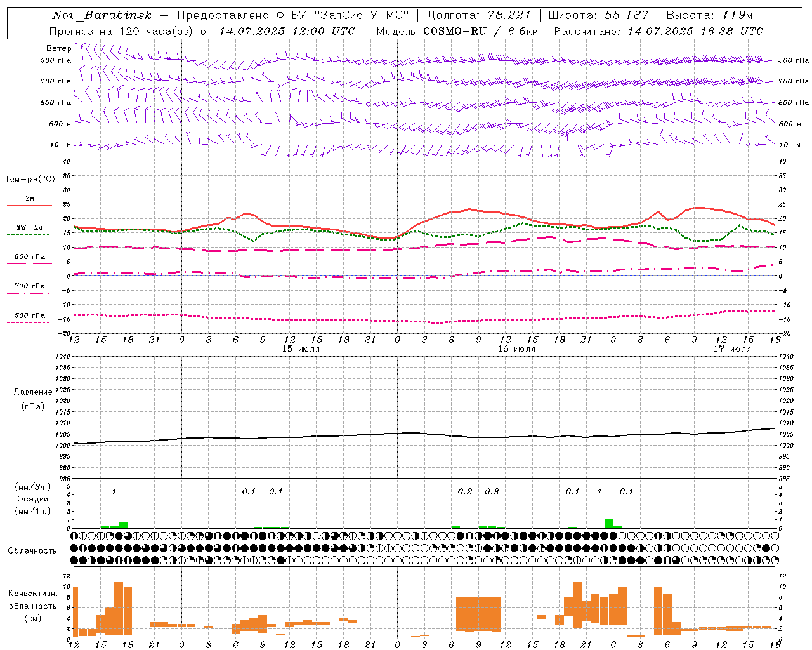Click the 2м temperature legend label
This screenshot has width=812, height=650.
click(x=30, y=199)
